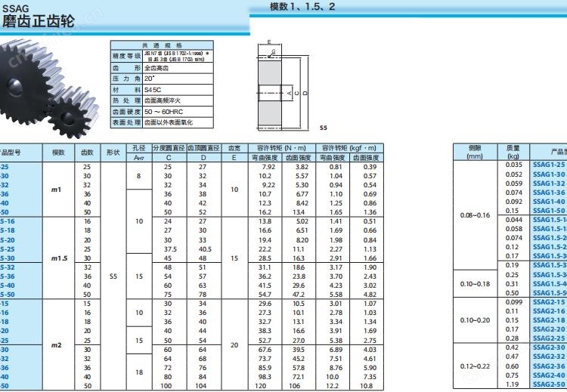Click the 50～60HRC hardness value
567x392 pixels.
tap(163, 112)
